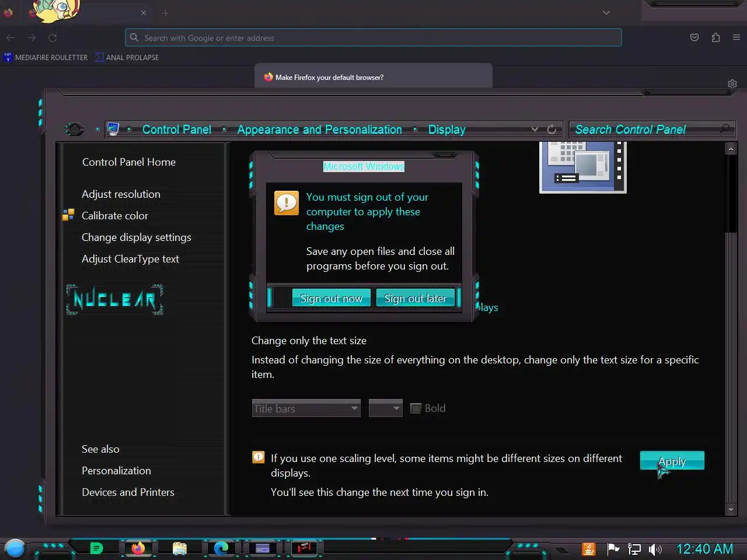747x560 pixels.
Task: Open the Action Center flag icon
Action: coord(613,549)
